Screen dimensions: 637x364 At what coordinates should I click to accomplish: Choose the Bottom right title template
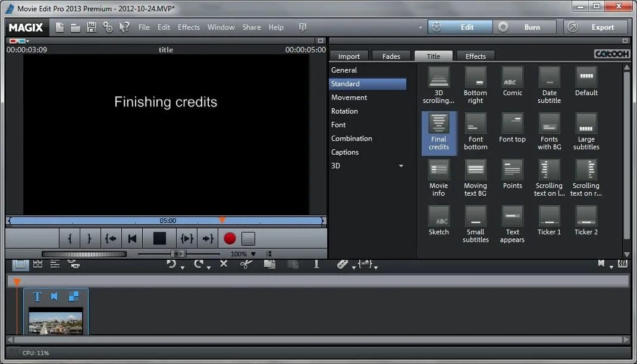pos(475,85)
